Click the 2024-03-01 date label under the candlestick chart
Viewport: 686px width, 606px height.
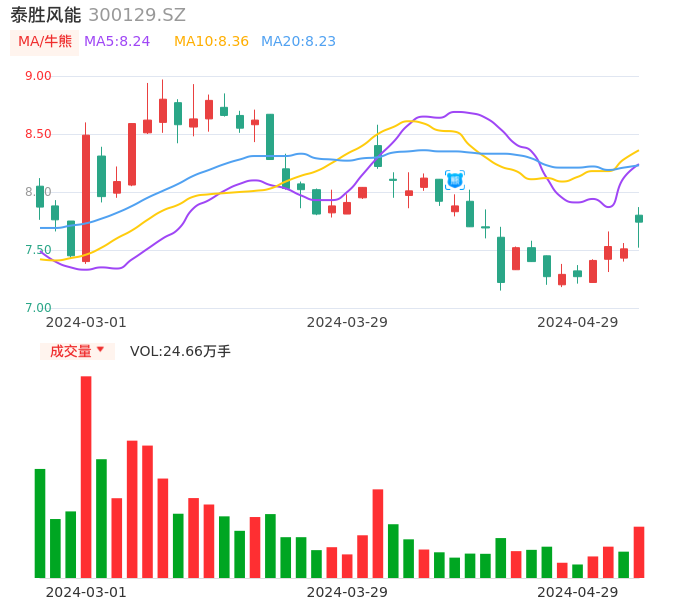(86, 322)
